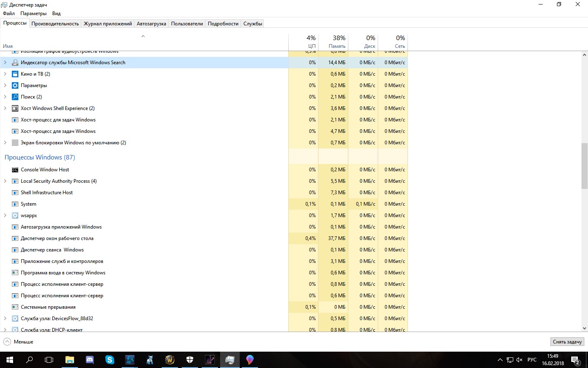This screenshot has width=588, height=368.
Task: Expand the Кино и ТВ process group
Action: pos(5,74)
